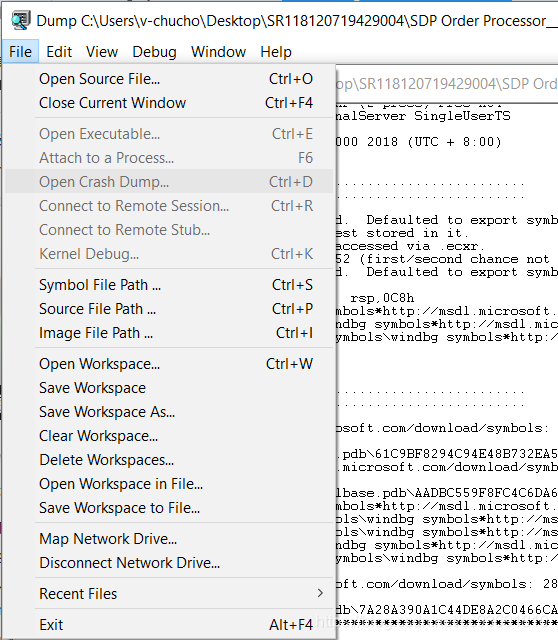Open the Window menu
The height and width of the screenshot is (640, 558).
pyautogui.click(x=218, y=52)
